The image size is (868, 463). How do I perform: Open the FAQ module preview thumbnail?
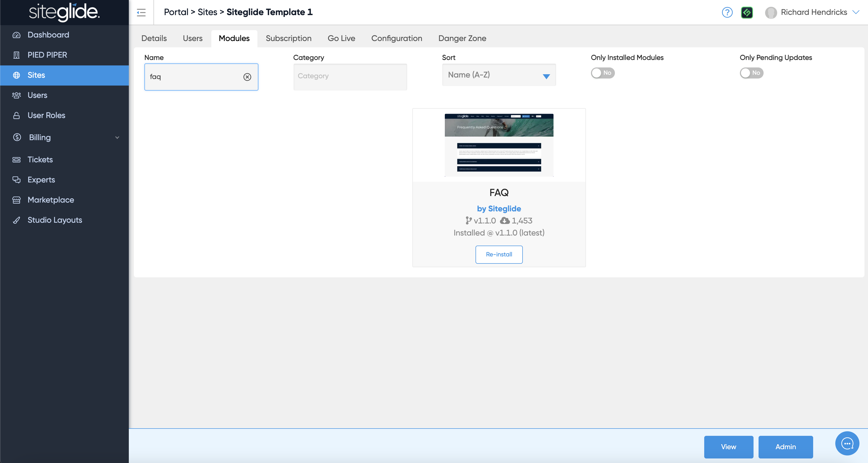pyautogui.click(x=499, y=145)
